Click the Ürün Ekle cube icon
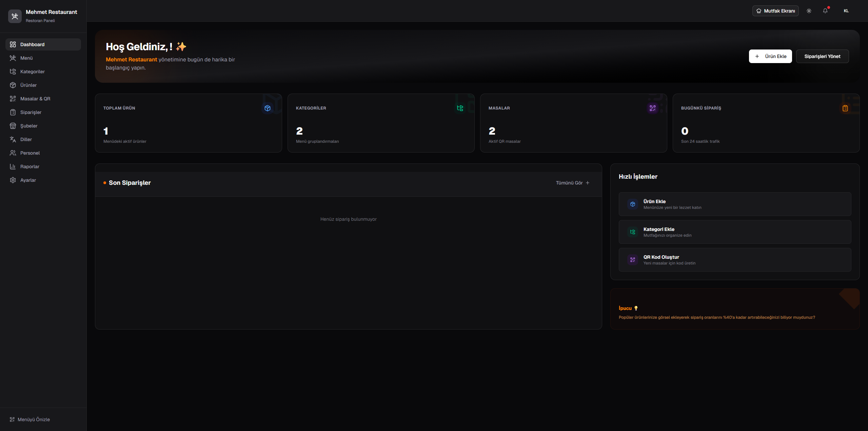The image size is (868, 431). (632, 204)
